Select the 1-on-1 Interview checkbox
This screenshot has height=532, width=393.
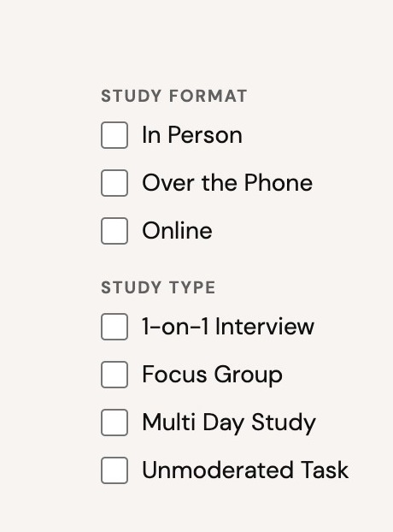[114, 327]
